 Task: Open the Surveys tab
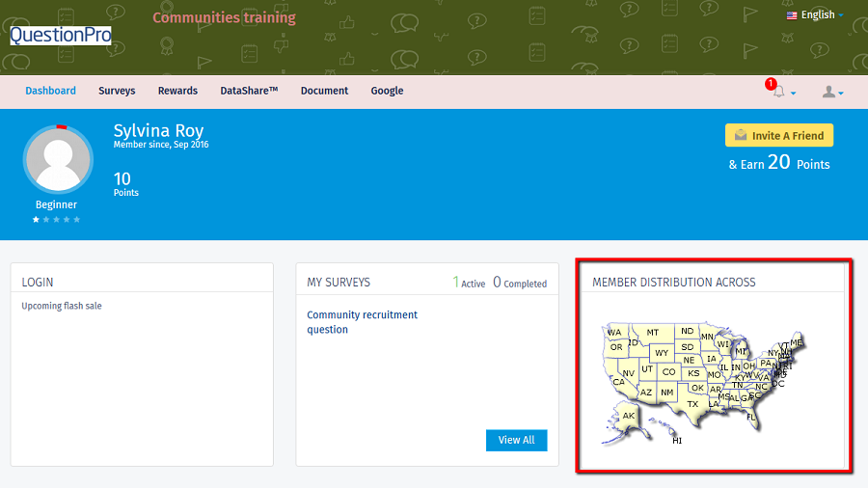click(117, 91)
